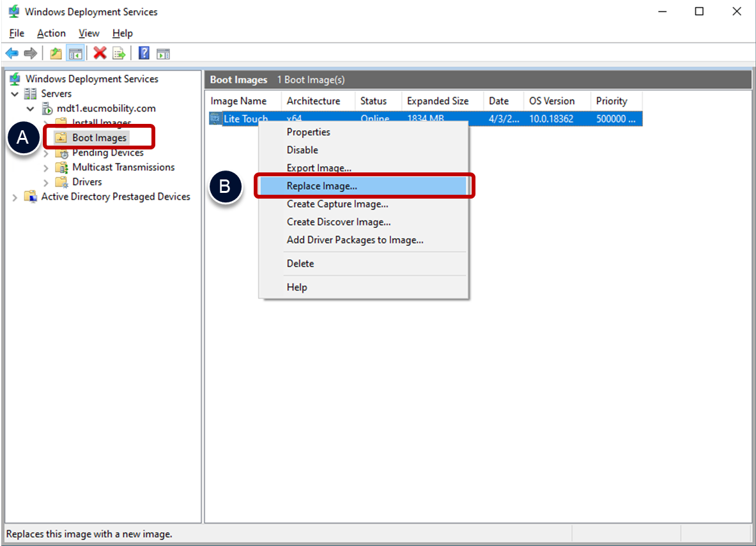Click the Export List toolbar icon
This screenshot has height=546, width=756.
pos(119,54)
